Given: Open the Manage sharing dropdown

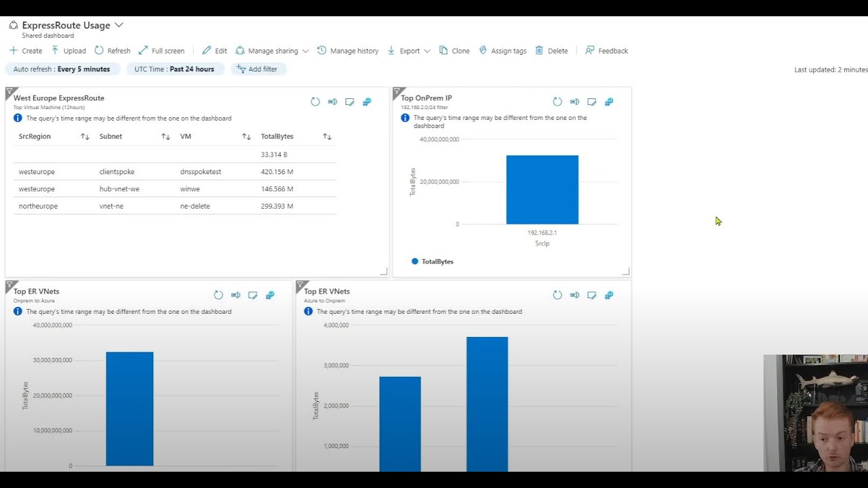Looking at the screenshot, I should click(272, 51).
